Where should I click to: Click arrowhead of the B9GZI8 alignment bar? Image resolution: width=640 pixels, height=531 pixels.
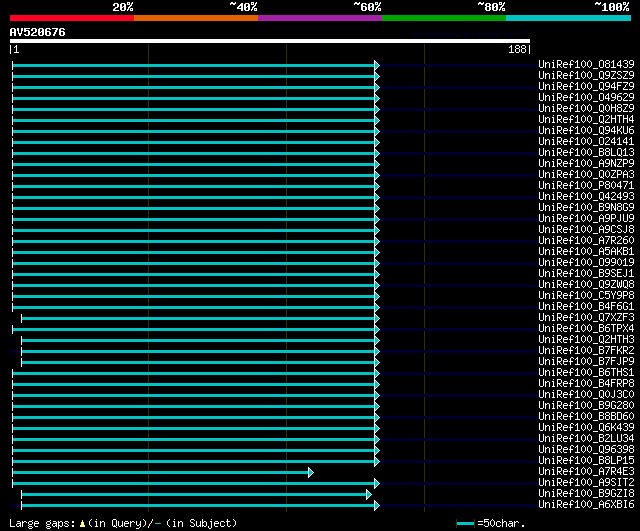[369, 495]
